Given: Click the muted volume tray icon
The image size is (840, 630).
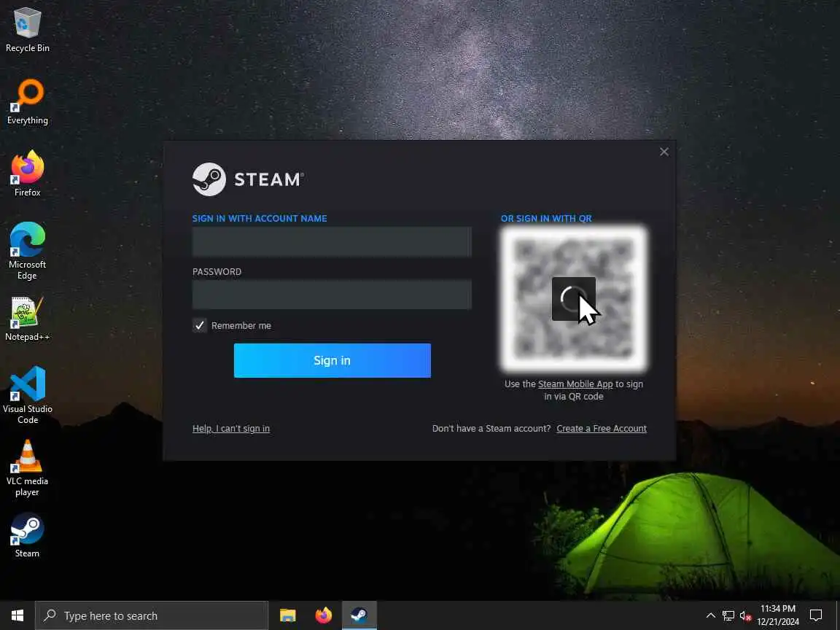Looking at the screenshot, I should pyautogui.click(x=745, y=615).
